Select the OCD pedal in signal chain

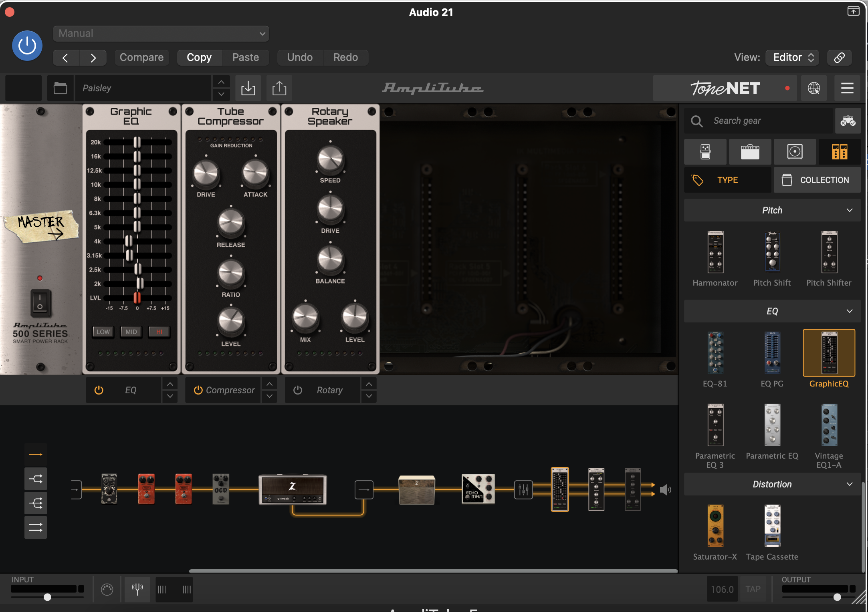point(220,489)
